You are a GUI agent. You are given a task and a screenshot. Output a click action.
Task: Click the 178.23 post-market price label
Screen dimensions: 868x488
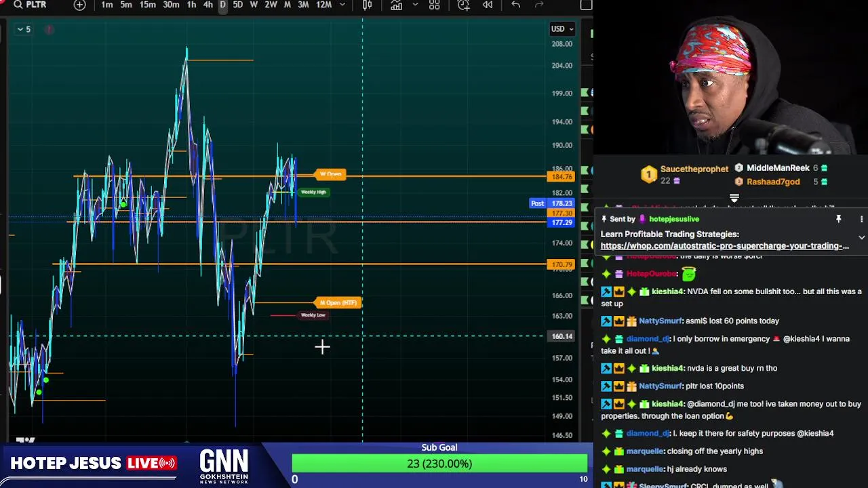click(x=561, y=203)
